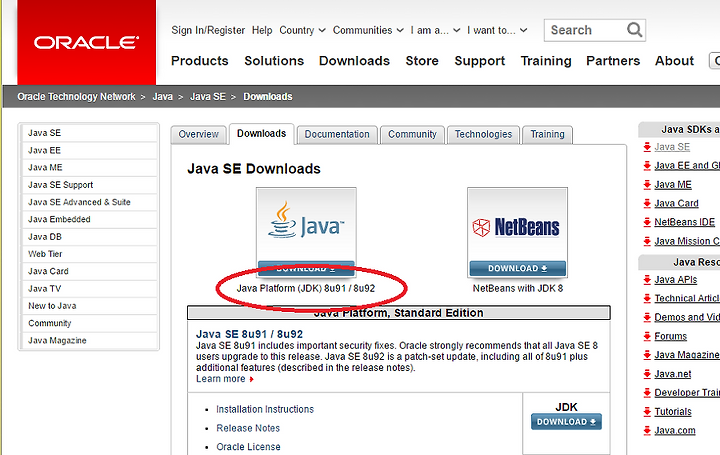
Task: Click red arrow icon beside Tutorials
Action: (647, 411)
